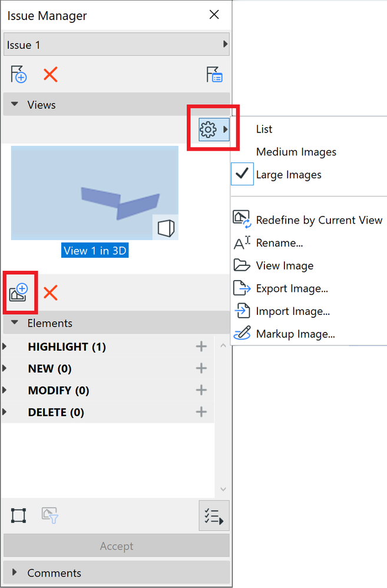Click the red delete view X icon

(51, 292)
